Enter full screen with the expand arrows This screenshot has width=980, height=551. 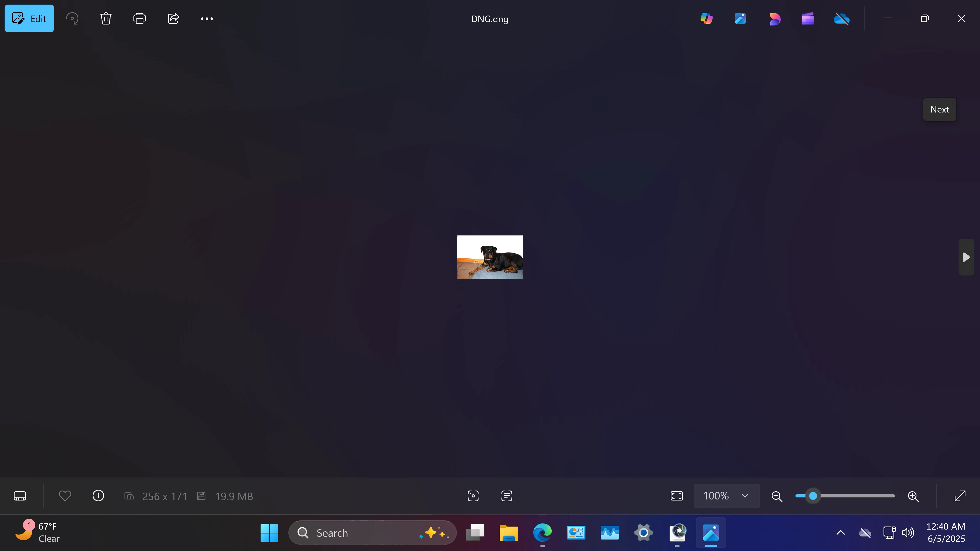pos(960,496)
